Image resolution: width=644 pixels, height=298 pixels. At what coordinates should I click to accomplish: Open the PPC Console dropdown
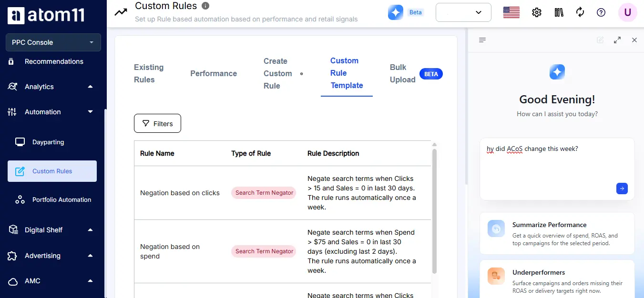53,42
